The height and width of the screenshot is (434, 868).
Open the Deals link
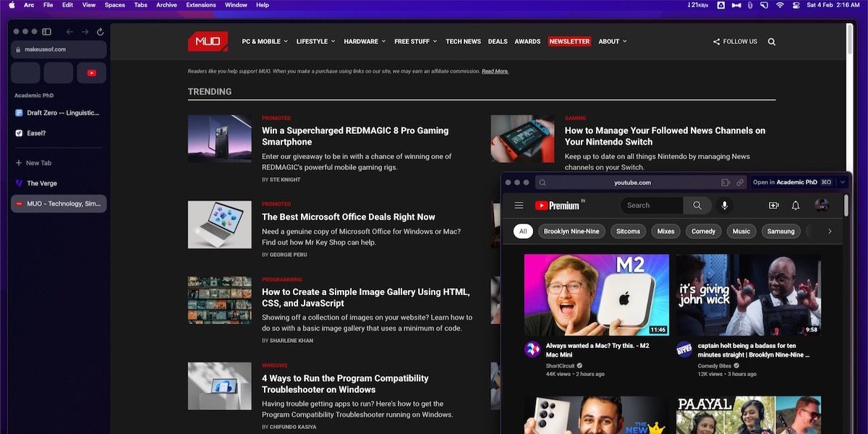[x=498, y=41]
